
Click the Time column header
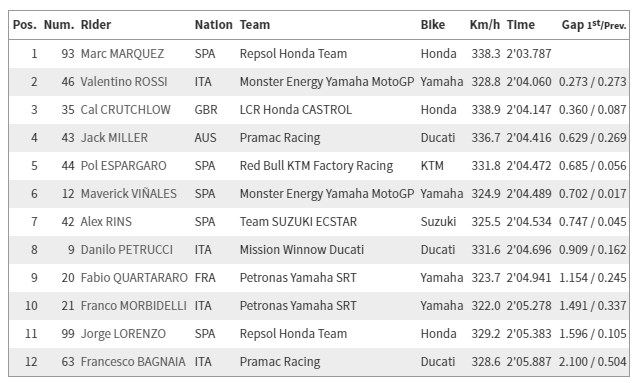click(520, 25)
